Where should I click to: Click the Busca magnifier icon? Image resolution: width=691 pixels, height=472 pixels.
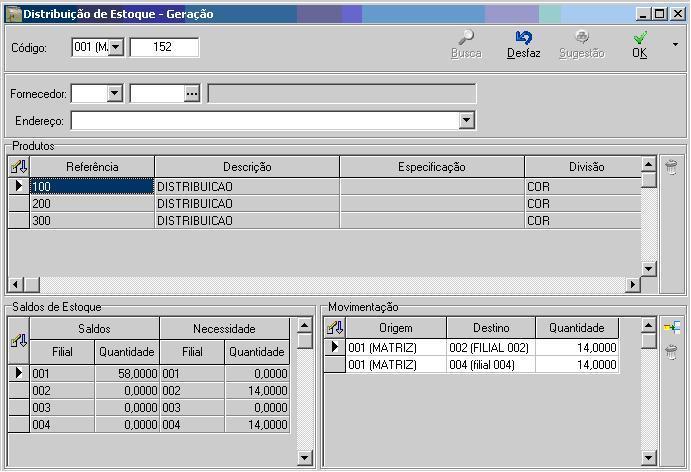(466, 38)
